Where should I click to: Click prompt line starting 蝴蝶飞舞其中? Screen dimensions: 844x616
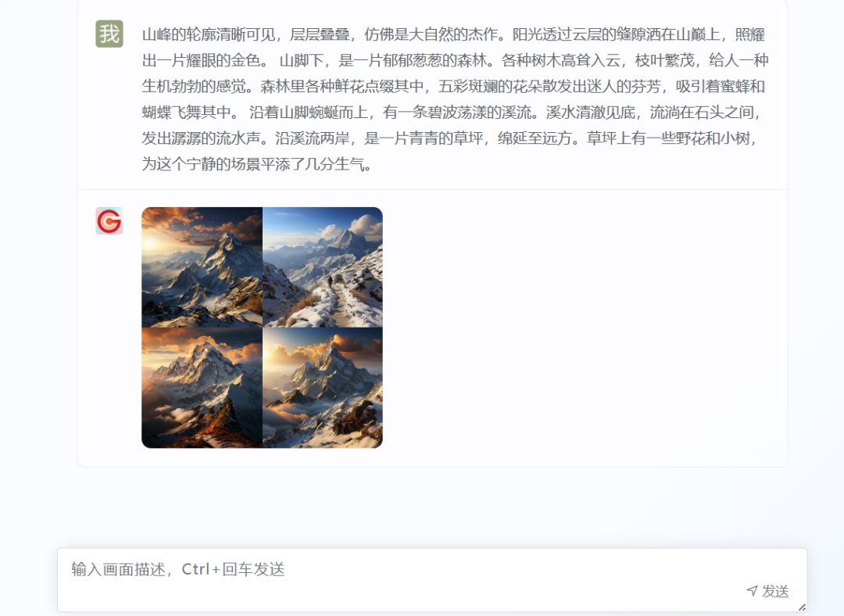(451, 112)
